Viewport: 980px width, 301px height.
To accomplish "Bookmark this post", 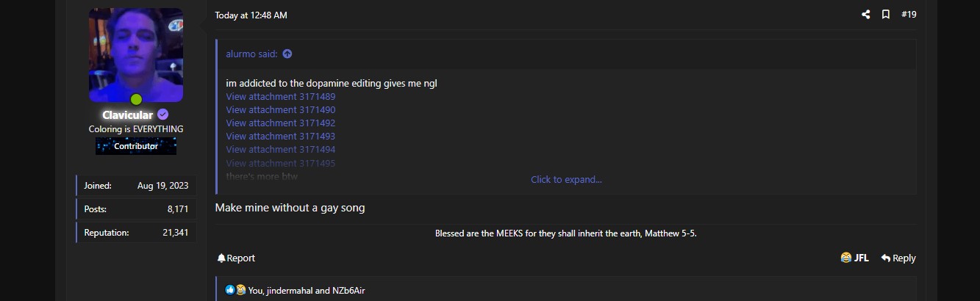I will click(886, 15).
